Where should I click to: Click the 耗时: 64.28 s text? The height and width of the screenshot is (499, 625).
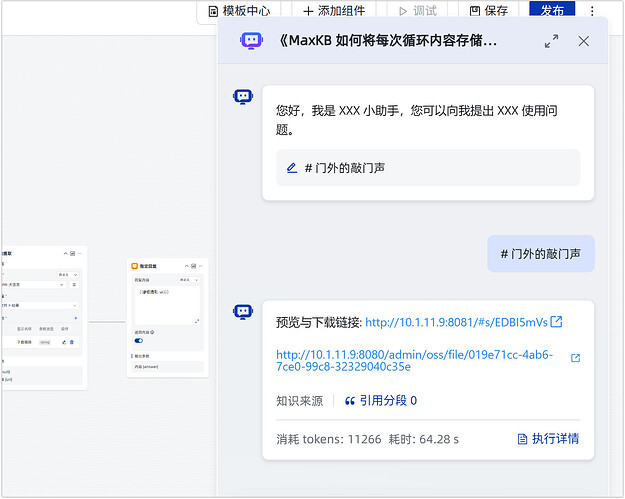coord(424,439)
